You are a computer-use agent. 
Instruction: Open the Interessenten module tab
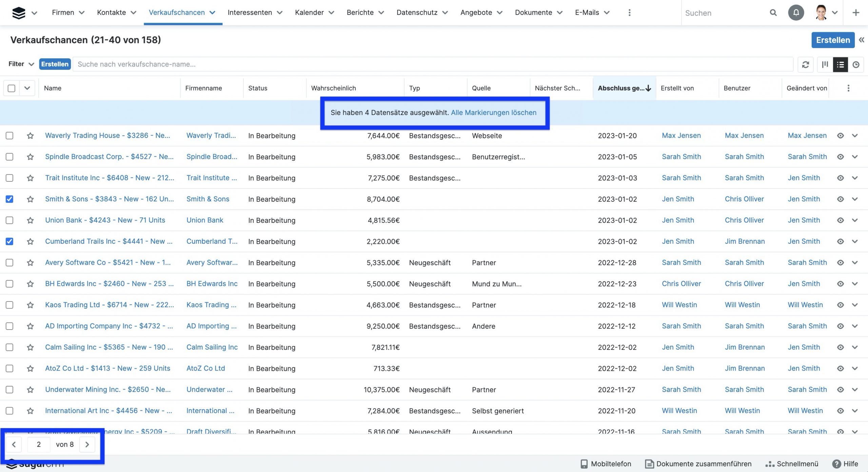[x=250, y=13]
